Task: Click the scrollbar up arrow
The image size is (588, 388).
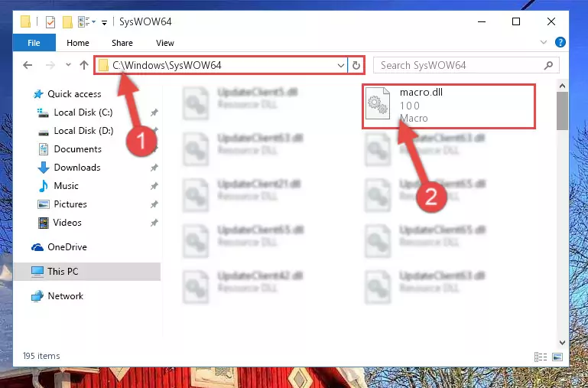Action: (562, 86)
